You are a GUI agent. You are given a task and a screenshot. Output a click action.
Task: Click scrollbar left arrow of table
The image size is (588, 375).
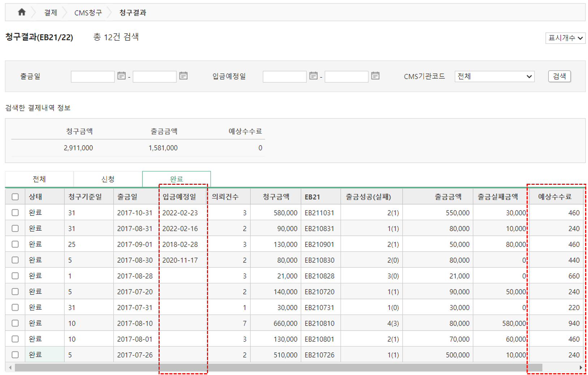(x=10, y=367)
